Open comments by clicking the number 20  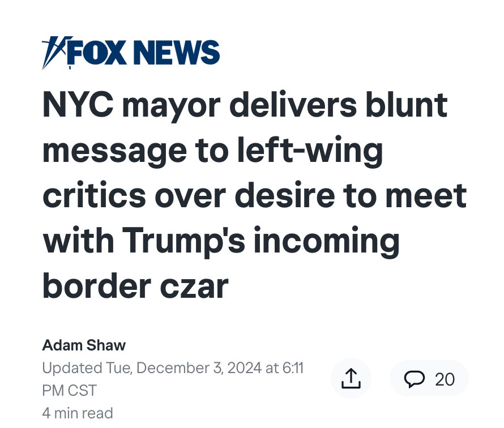pos(445,379)
